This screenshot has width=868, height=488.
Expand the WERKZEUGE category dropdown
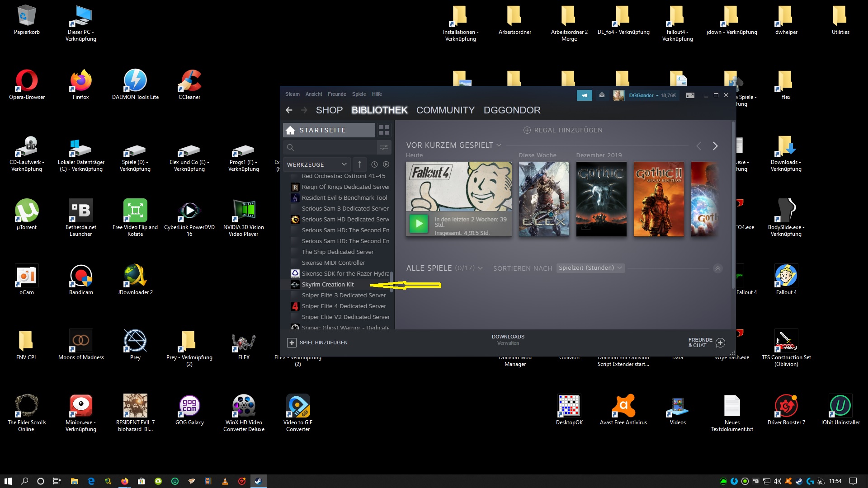344,164
